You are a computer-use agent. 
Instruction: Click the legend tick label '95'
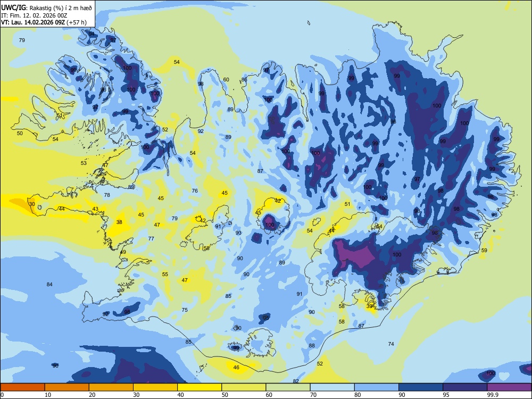click(446, 395)
